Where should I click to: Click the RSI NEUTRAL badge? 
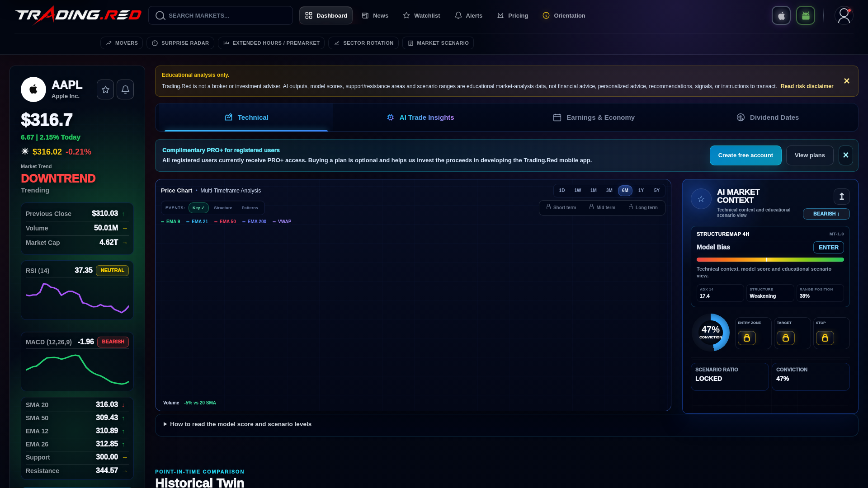point(112,271)
